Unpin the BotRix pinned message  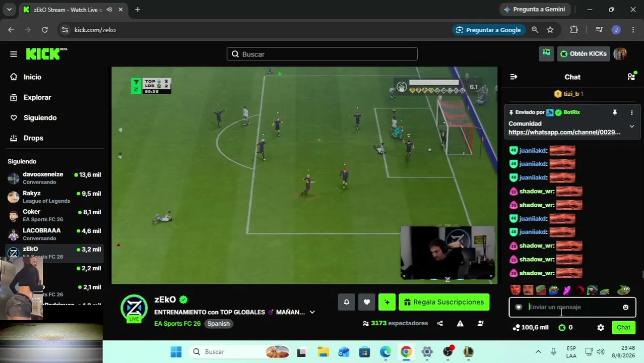(x=615, y=112)
